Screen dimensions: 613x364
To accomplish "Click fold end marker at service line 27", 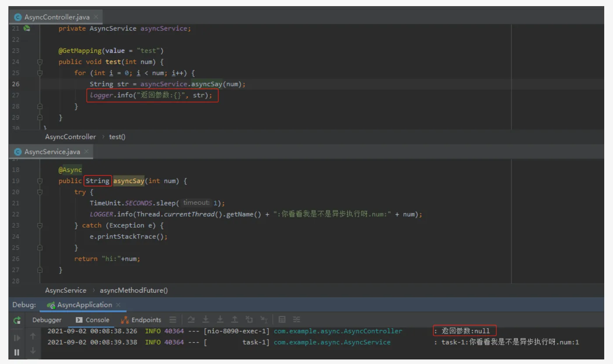I will click(40, 270).
